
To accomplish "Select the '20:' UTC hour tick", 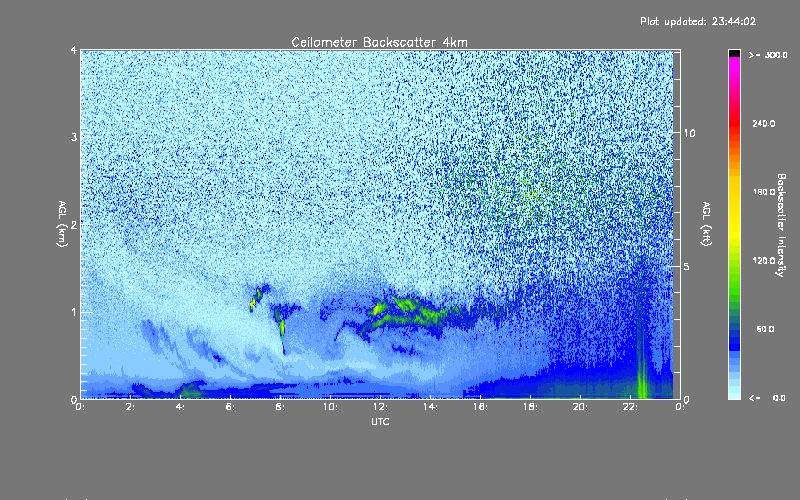I will click(580, 407).
